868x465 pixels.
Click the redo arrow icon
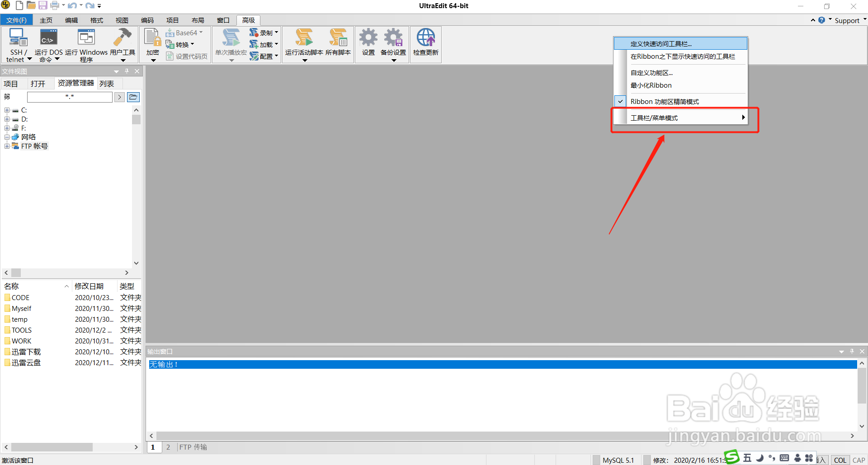(x=90, y=5)
